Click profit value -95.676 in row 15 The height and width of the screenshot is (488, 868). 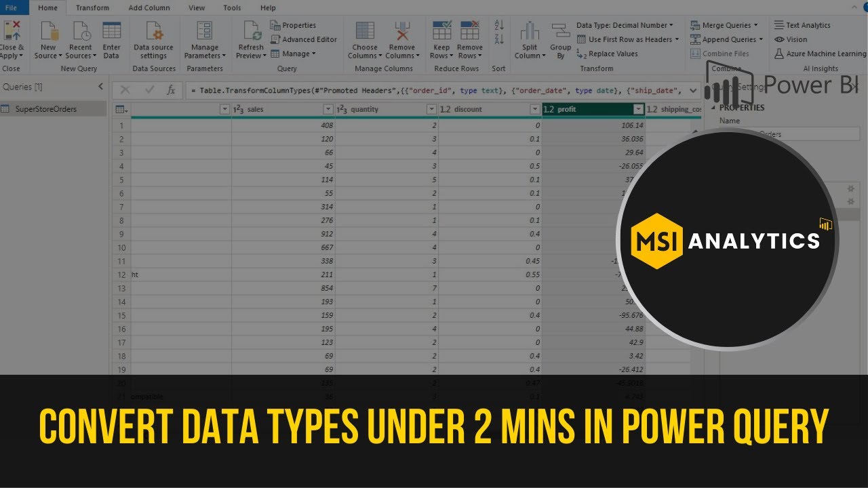[x=629, y=315]
